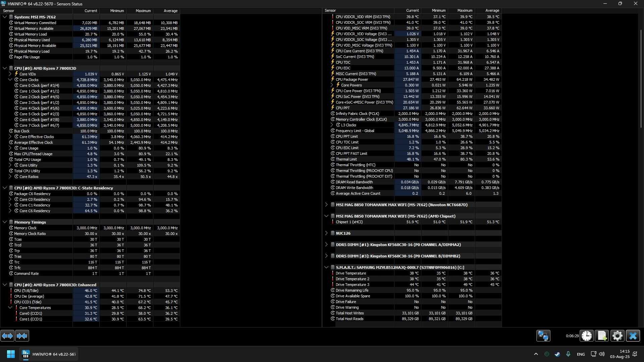644x362 pixels.
Task: Click the right Minimum column header
Action: [x=434, y=11]
